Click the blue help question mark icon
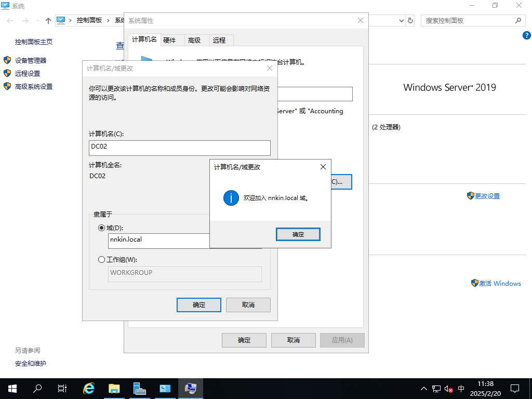The image size is (532, 399). [526, 35]
